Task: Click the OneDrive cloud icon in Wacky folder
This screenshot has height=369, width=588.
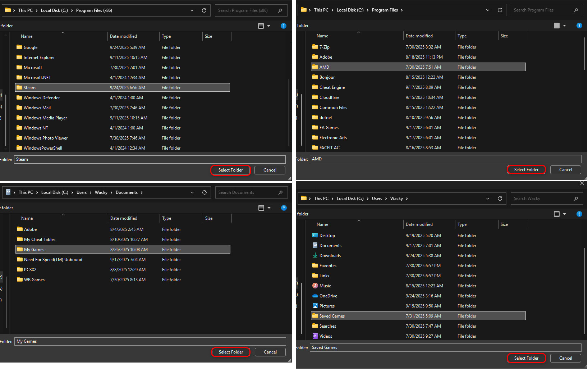Action: 315,296
